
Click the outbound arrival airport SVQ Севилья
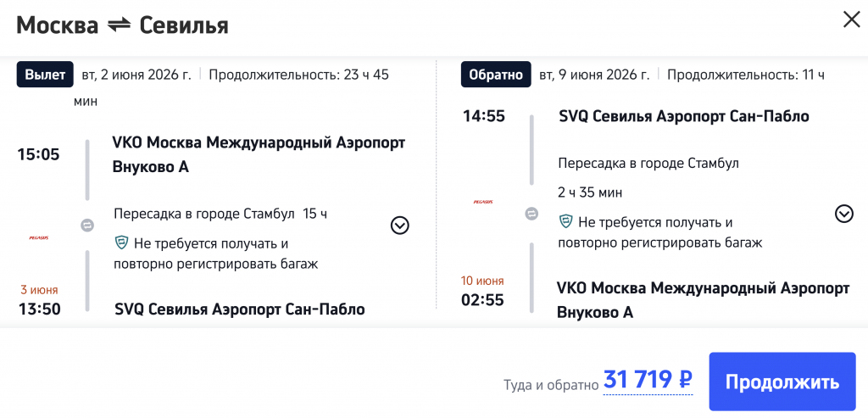240,309
